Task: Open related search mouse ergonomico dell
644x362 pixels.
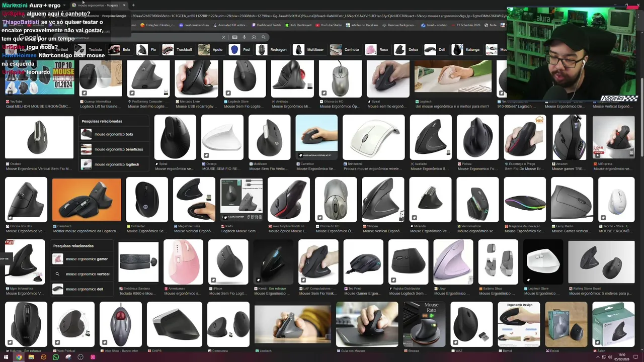Action: (x=81, y=289)
